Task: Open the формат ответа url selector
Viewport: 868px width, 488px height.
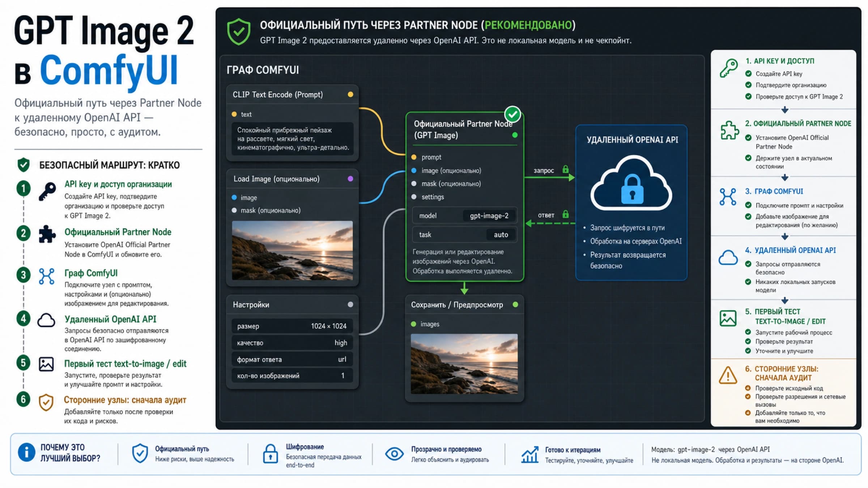Action: (x=292, y=359)
